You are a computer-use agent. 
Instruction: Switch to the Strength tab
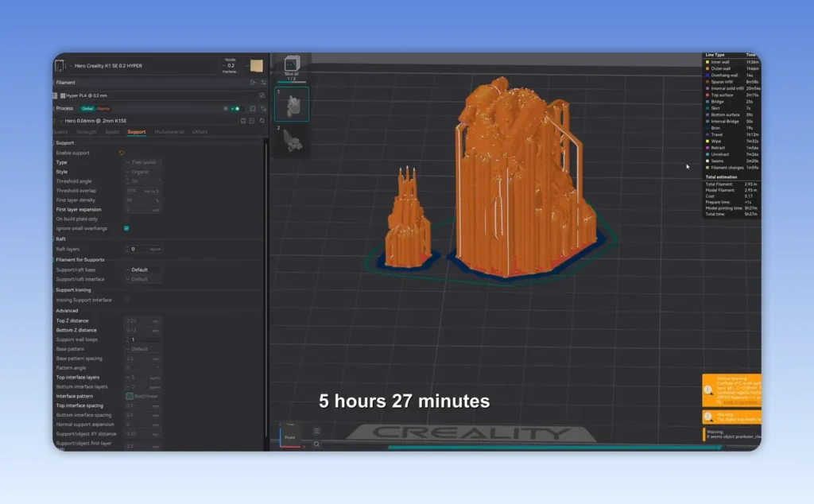point(86,132)
